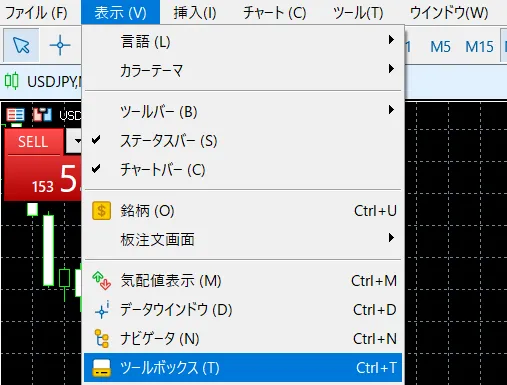Switch to M5 timeframe
This screenshot has height=385, width=507.
point(440,46)
